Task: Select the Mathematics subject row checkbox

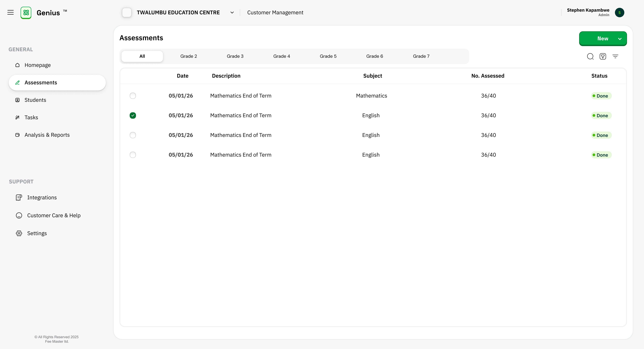Action: coord(133,96)
